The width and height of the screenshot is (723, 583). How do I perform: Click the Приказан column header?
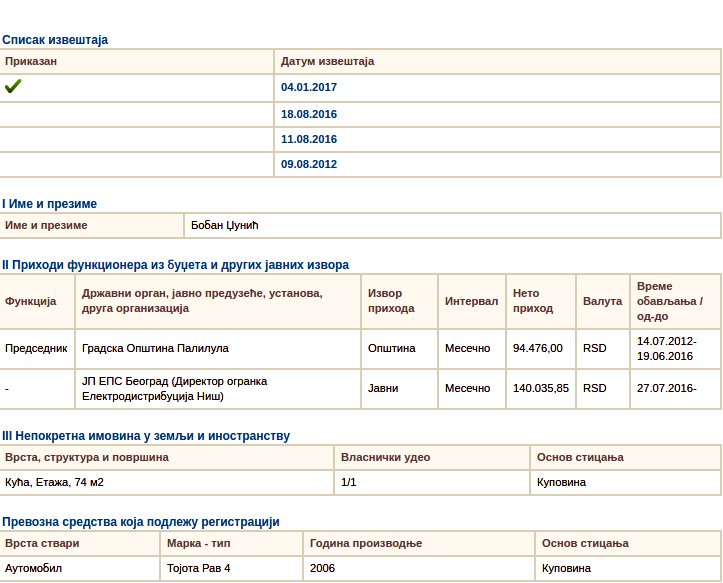[31, 62]
